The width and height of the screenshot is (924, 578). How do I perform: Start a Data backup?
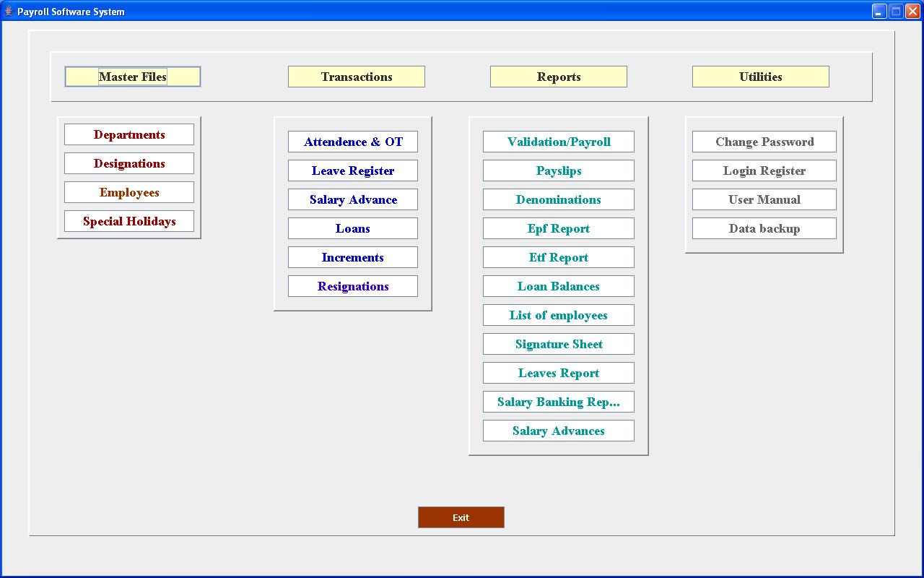tap(764, 228)
